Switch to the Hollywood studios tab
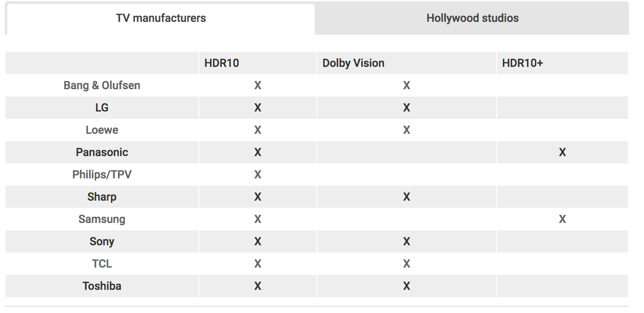Image resolution: width=644 pixels, height=313 pixels. pos(472,18)
